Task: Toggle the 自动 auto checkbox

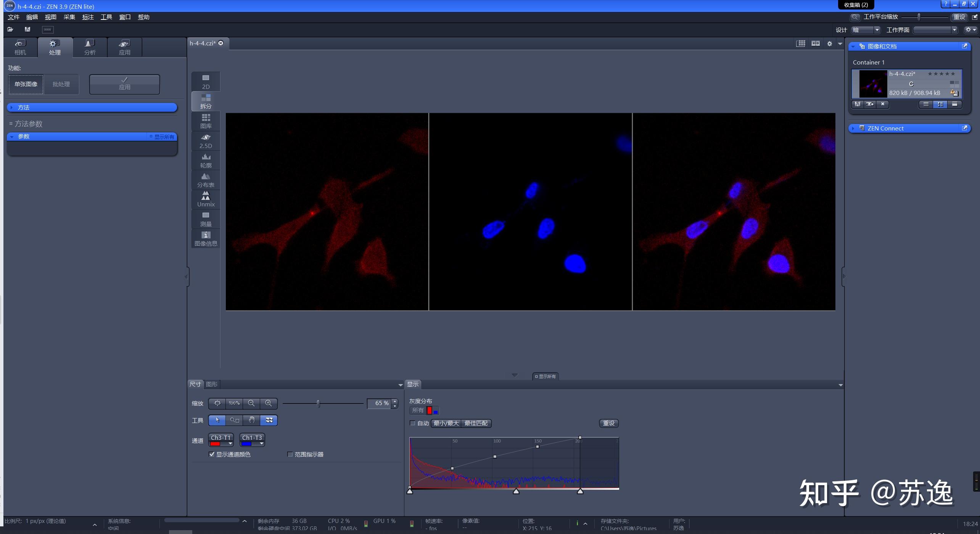Action: 412,423
